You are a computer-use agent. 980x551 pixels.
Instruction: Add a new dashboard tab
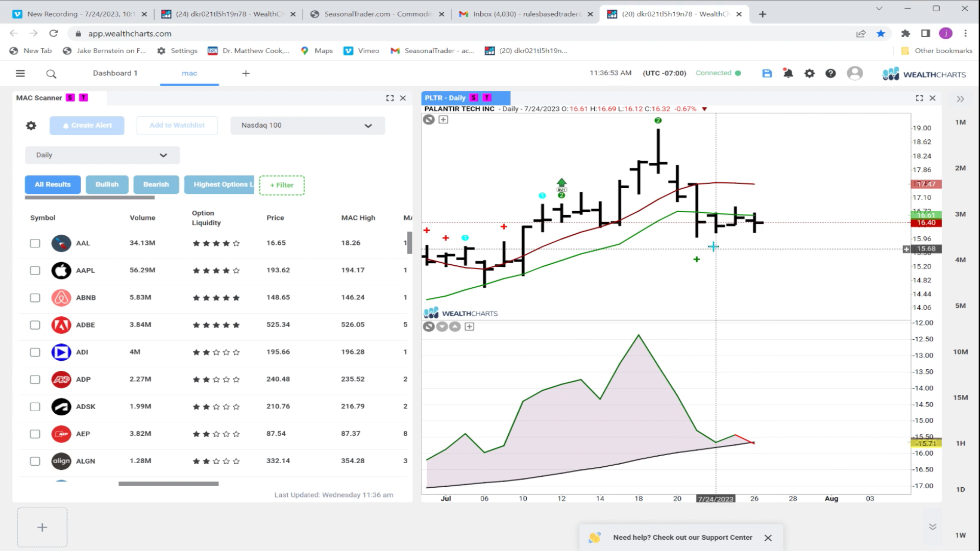click(x=246, y=73)
